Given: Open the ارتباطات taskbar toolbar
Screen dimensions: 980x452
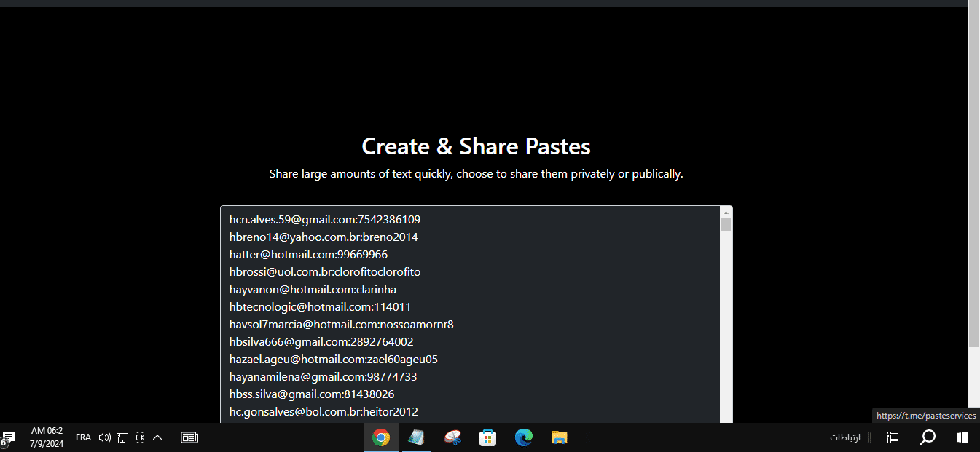Looking at the screenshot, I should [845, 437].
